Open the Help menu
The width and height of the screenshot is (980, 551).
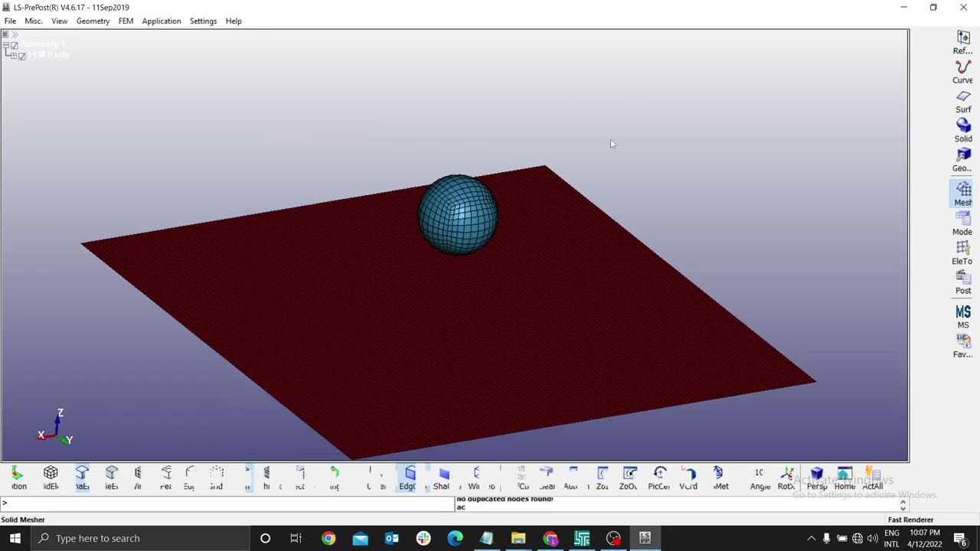pyautogui.click(x=234, y=21)
